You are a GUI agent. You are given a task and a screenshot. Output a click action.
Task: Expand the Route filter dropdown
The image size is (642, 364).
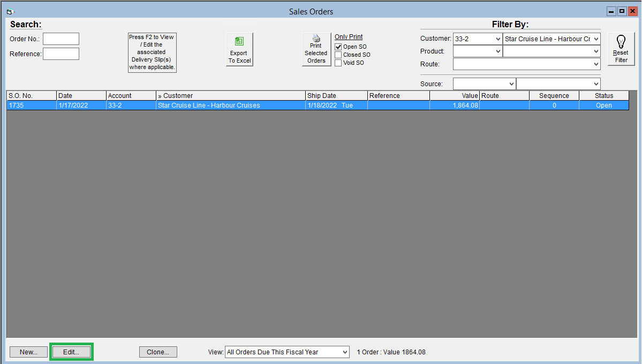596,64
